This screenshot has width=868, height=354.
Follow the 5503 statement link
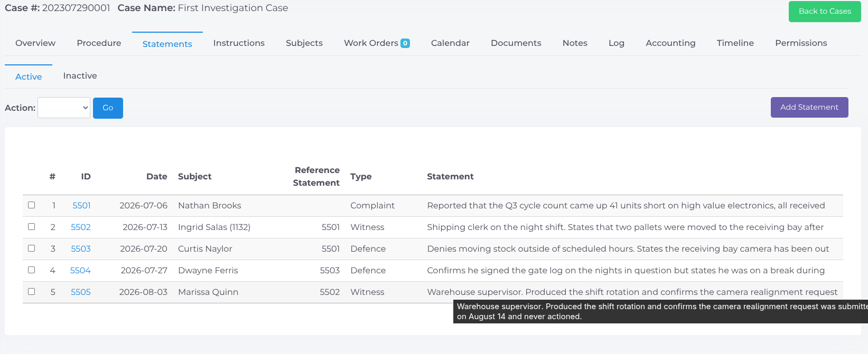coord(81,248)
